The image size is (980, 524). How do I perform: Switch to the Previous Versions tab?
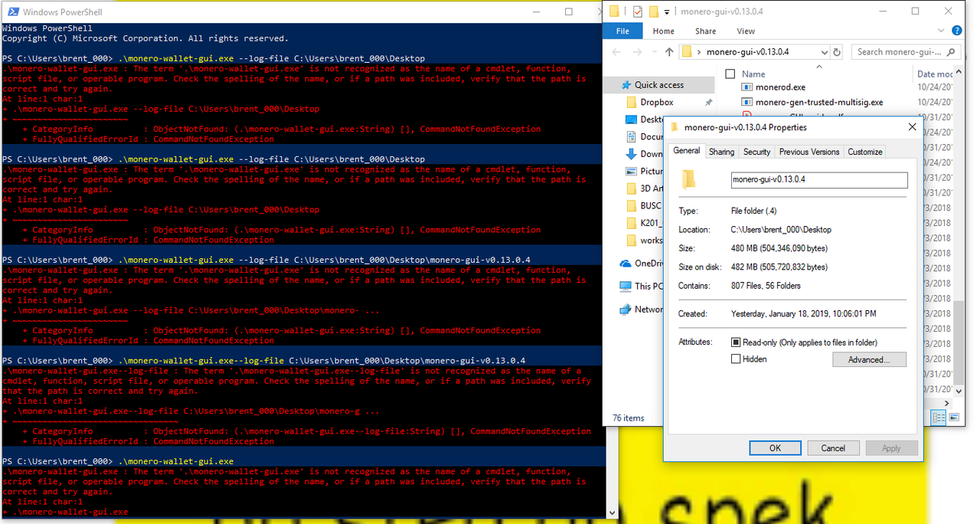(x=809, y=152)
